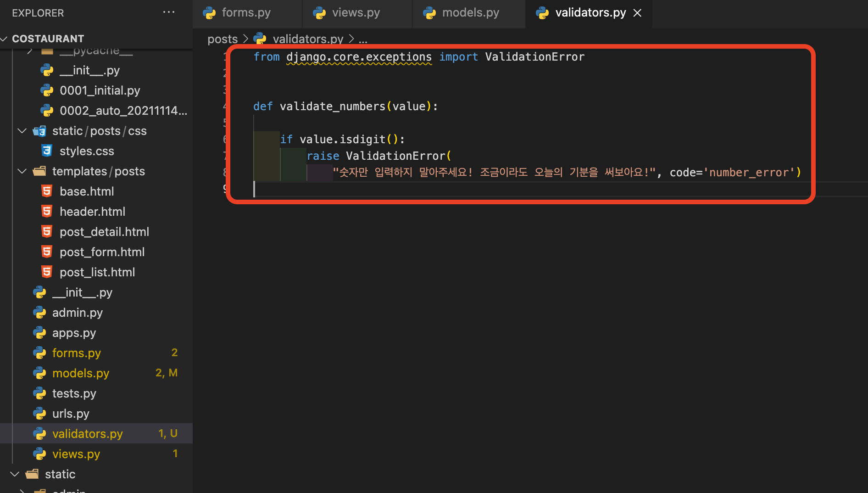Collapse the COSTAURANT workspace section

pos(5,38)
